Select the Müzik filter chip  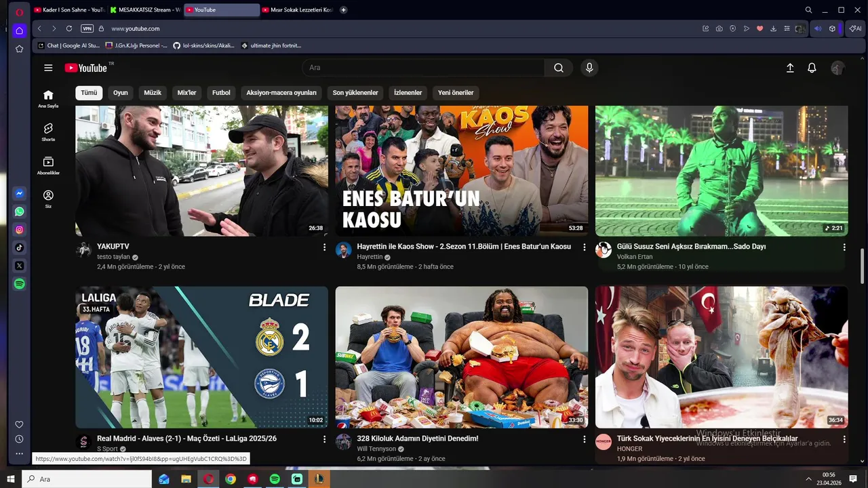click(x=153, y=93)
